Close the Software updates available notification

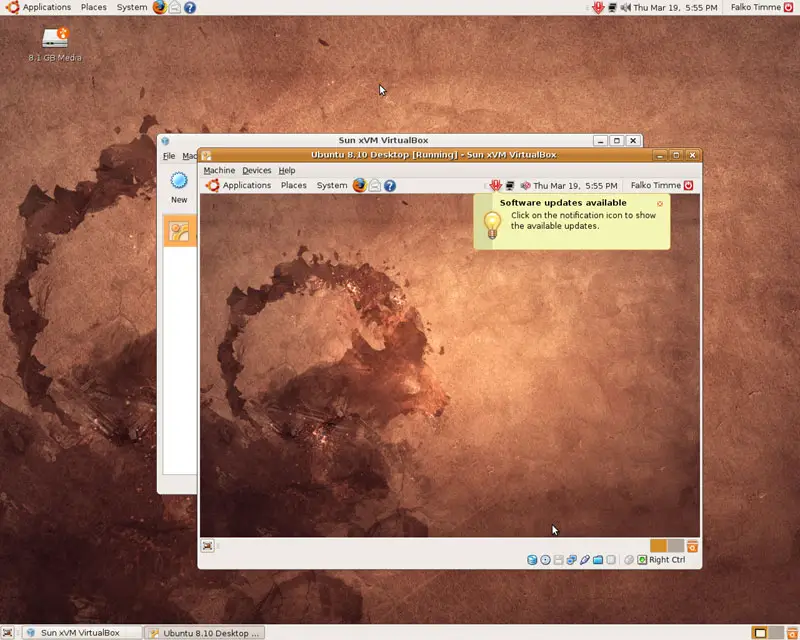coord(660,204)
